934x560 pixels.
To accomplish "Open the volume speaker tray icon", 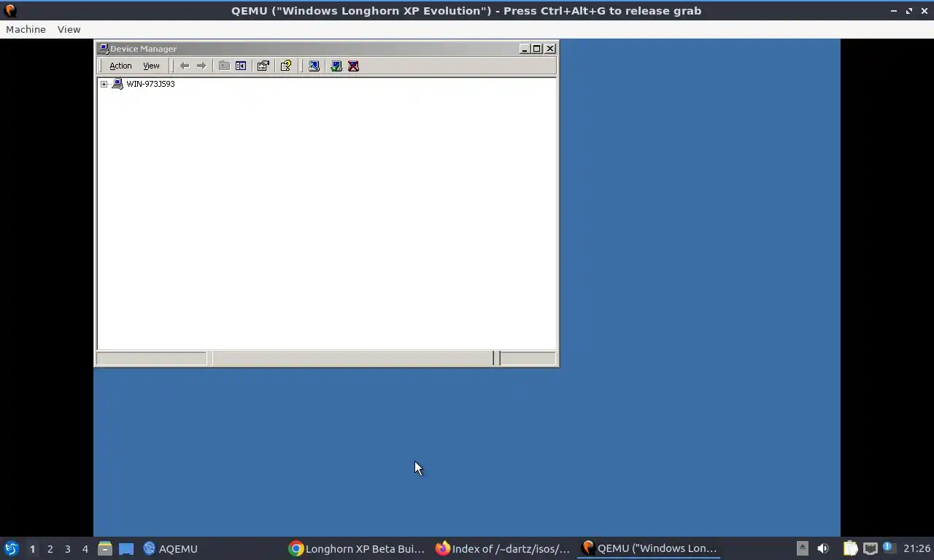I will 823,548.
